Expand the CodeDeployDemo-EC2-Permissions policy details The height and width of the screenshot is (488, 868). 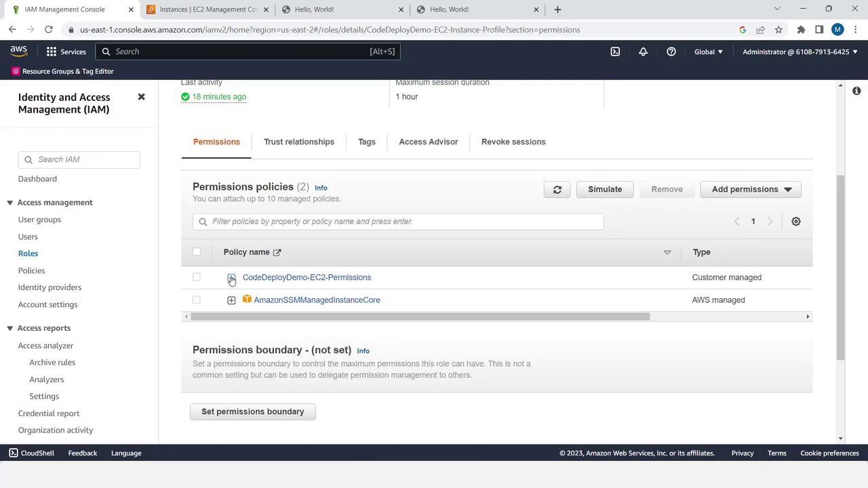coord(231,278)
